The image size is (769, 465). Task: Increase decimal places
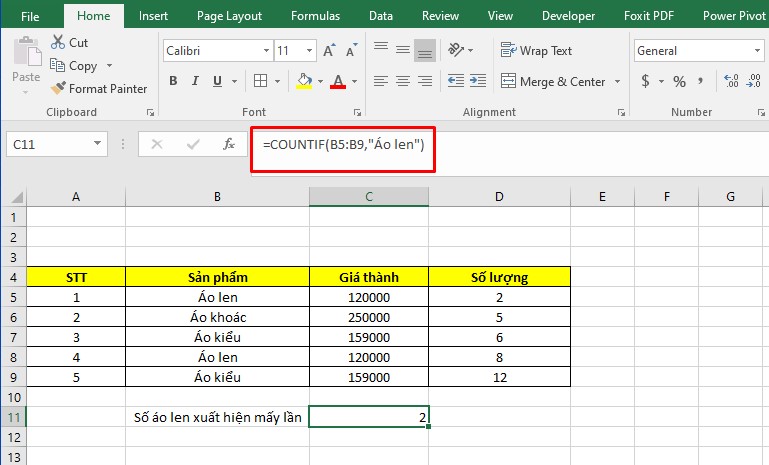[731, 81]
